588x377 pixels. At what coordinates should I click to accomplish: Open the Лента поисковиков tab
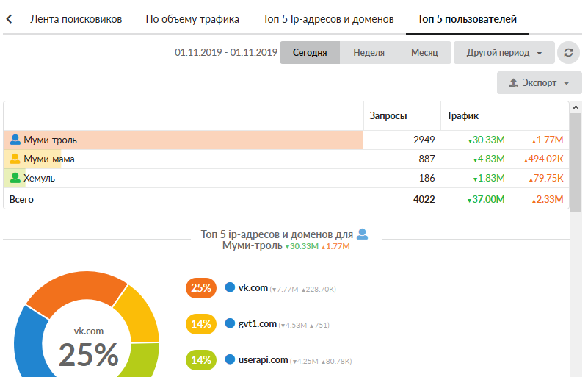pyautogui.click(x=76, y=19)
